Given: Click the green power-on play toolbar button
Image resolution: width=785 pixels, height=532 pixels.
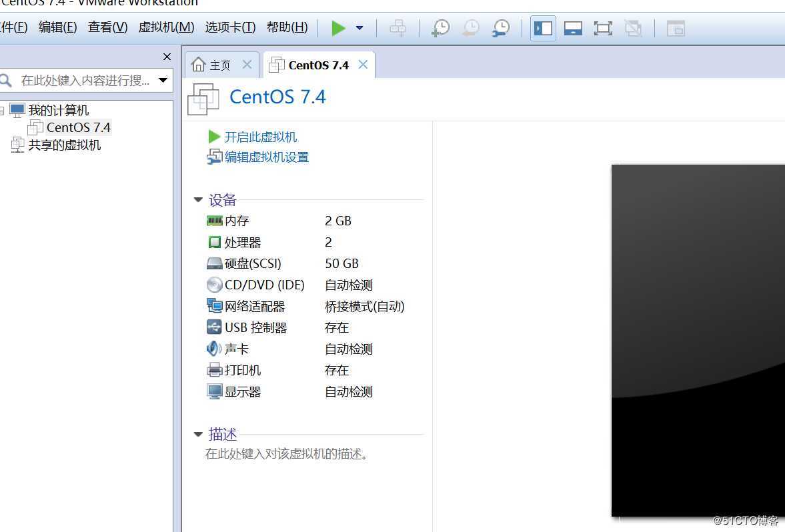Looking at the screenshot, I should pos(338,28).
